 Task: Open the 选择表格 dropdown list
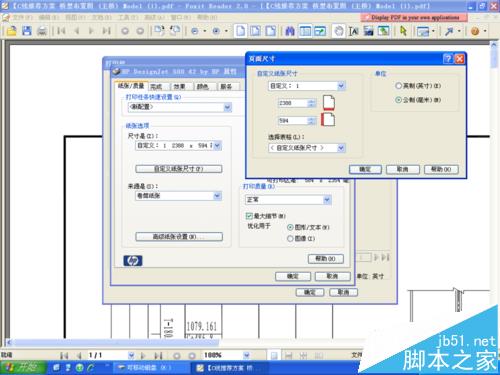coord(341,148)
